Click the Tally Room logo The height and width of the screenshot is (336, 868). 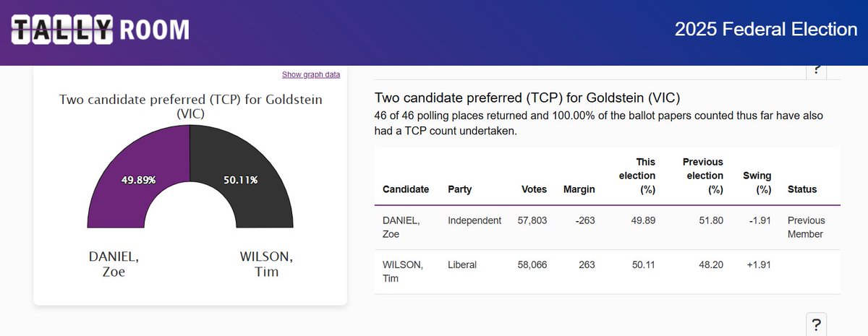(101, 30)
